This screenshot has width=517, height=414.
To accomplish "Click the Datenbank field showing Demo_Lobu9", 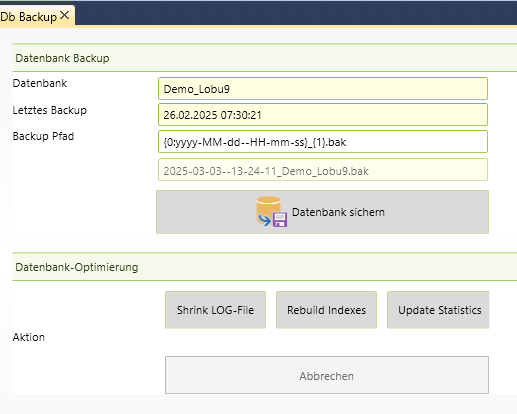I will click(x=323, y=89).
